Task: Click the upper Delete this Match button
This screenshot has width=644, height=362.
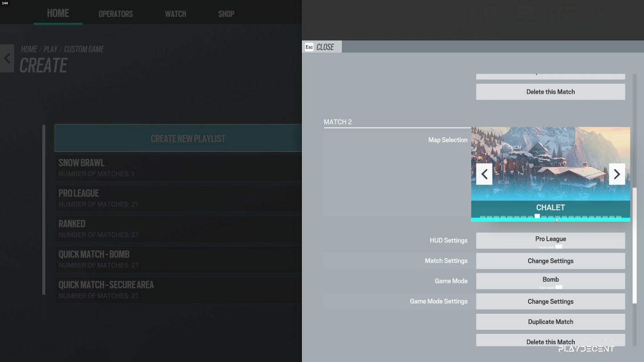Action: [550, 92]
